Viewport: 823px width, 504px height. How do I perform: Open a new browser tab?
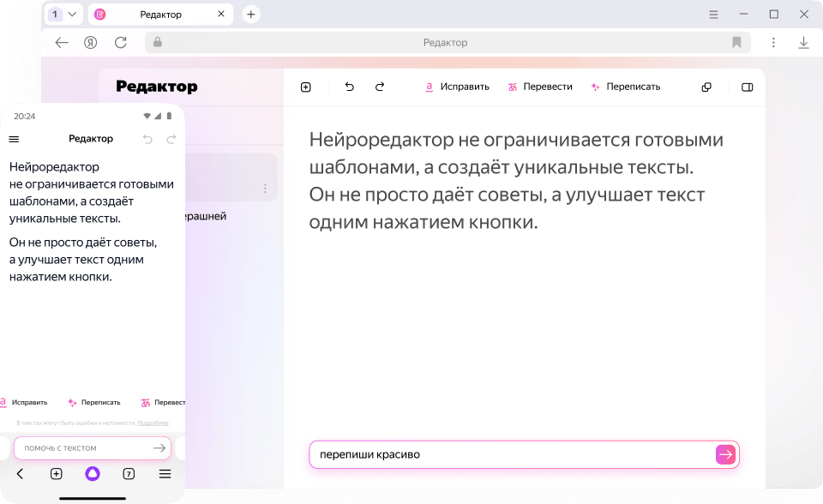(251, 15)
